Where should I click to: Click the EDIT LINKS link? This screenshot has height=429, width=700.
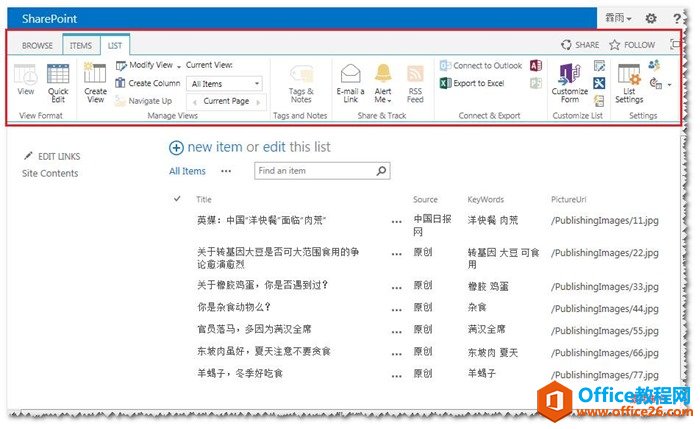click(x=59, y=156)
